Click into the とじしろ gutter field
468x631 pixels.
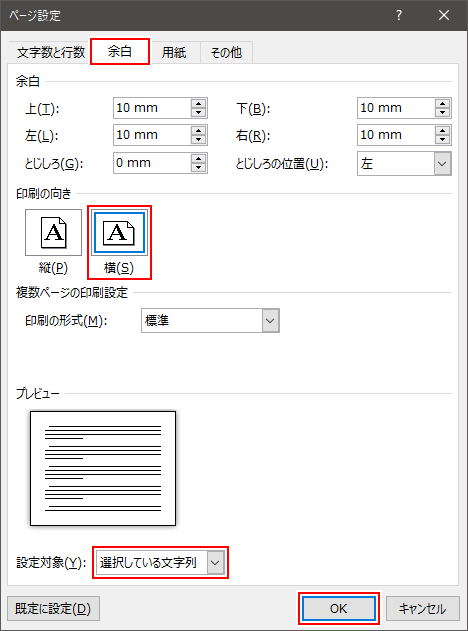(152, 163)
